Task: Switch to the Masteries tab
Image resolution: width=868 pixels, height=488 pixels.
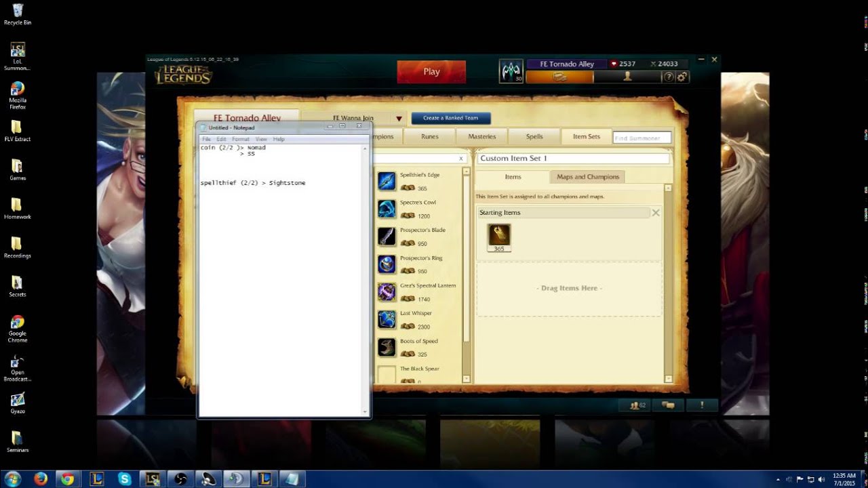Action: point(481,136)
